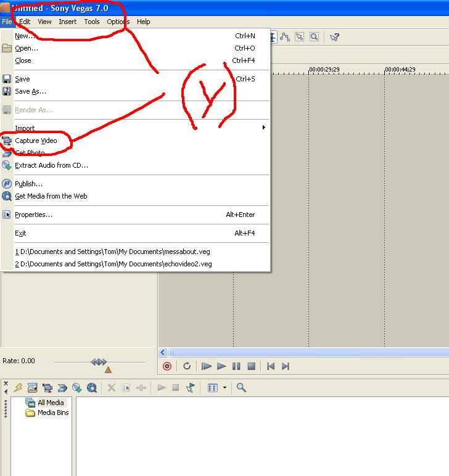Click Get Photo scanner icon in media toolbar
449x476 pixels.
[62, 388]
